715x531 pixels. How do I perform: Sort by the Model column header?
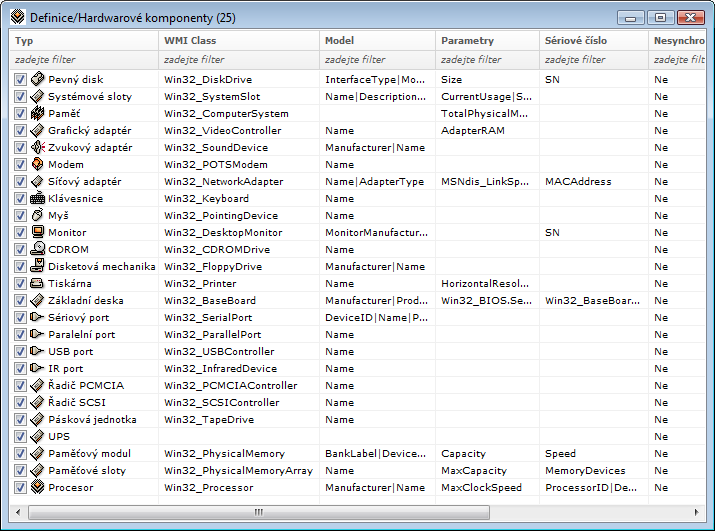(378, 41)
